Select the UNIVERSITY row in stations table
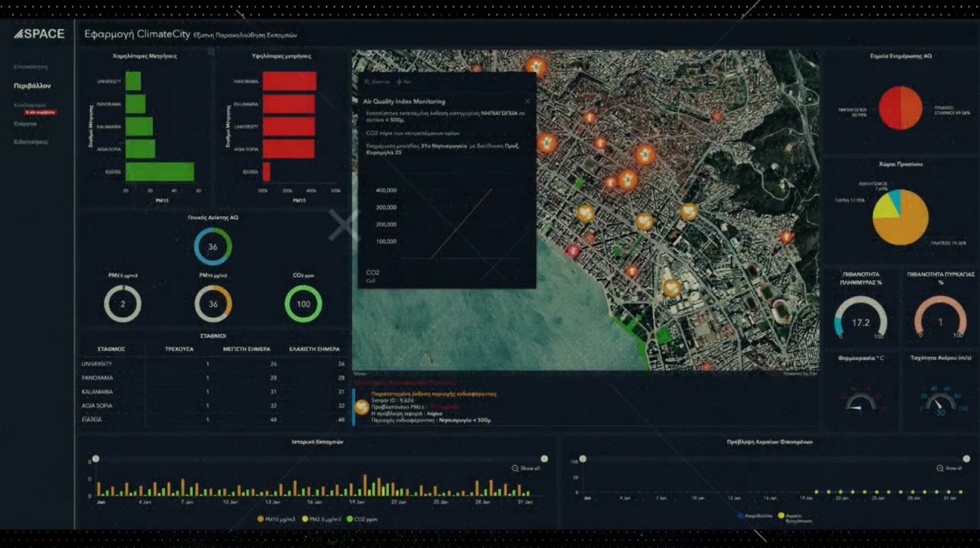 click(213, 364)
